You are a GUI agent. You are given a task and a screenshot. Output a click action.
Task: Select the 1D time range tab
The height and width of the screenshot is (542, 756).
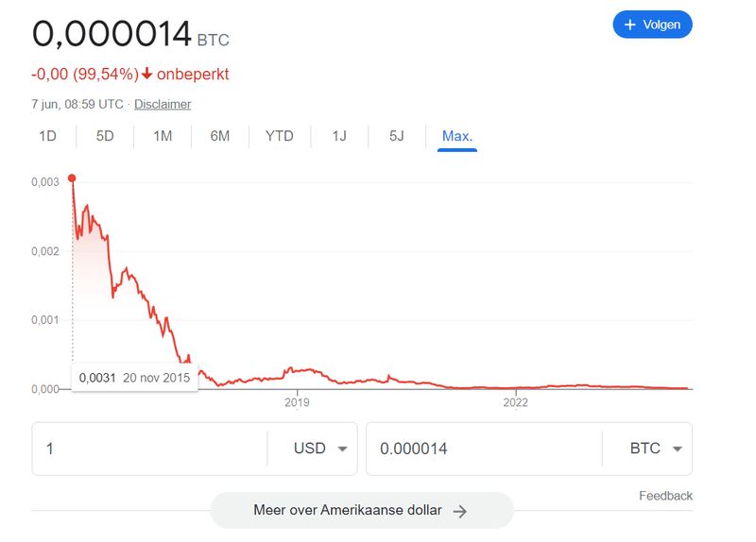pos(47,136)
